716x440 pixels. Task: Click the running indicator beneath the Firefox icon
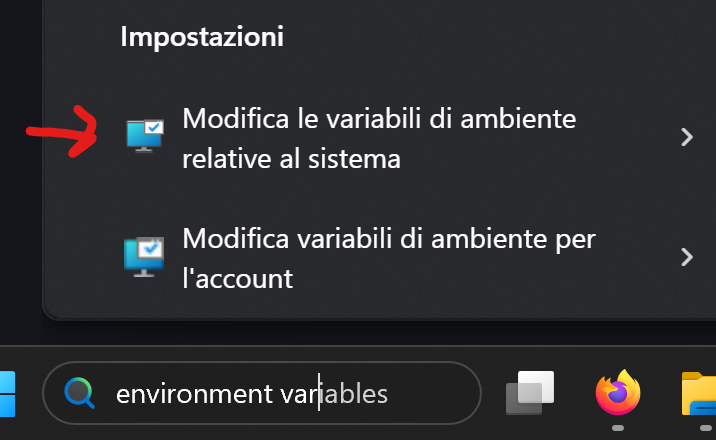pos(617,428)
